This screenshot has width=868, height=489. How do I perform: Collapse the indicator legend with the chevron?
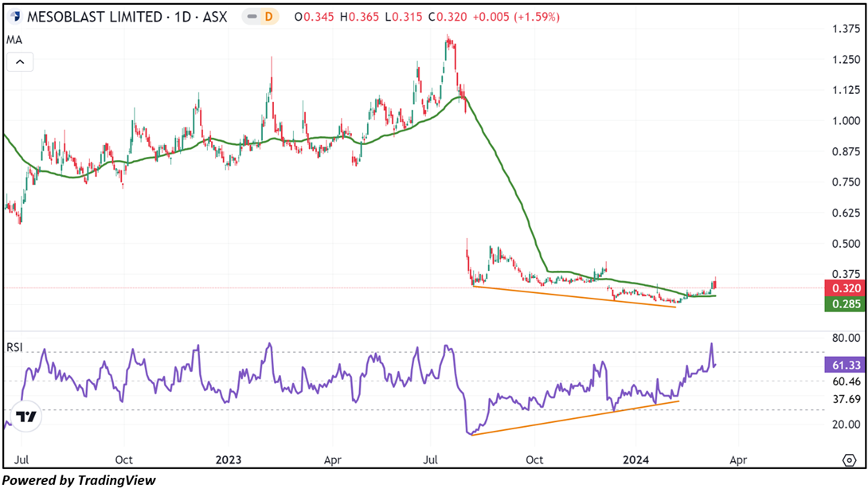20,62
